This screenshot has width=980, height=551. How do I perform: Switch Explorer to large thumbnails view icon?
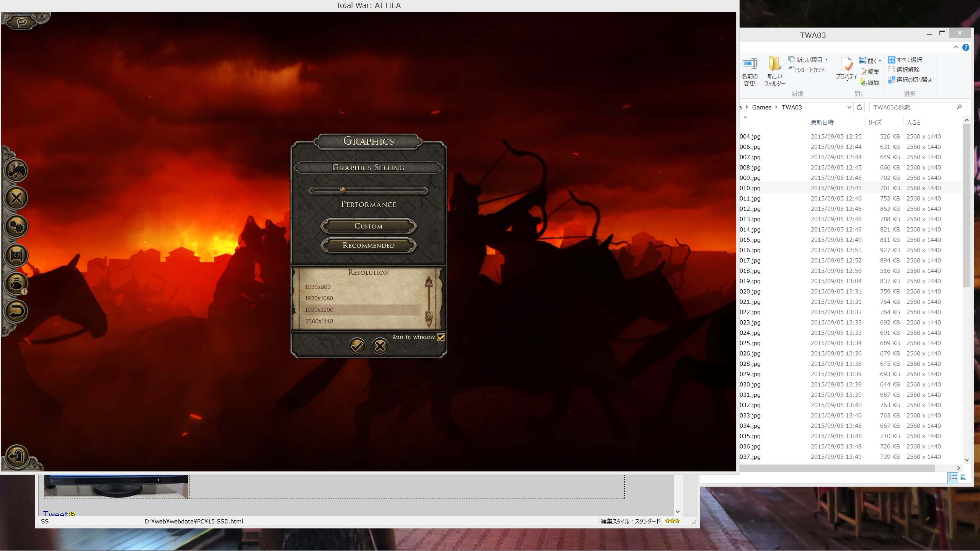(x=964, y=478)
